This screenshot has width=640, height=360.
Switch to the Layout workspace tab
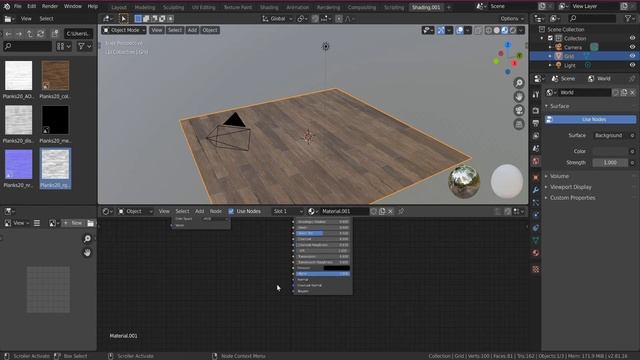119,7
